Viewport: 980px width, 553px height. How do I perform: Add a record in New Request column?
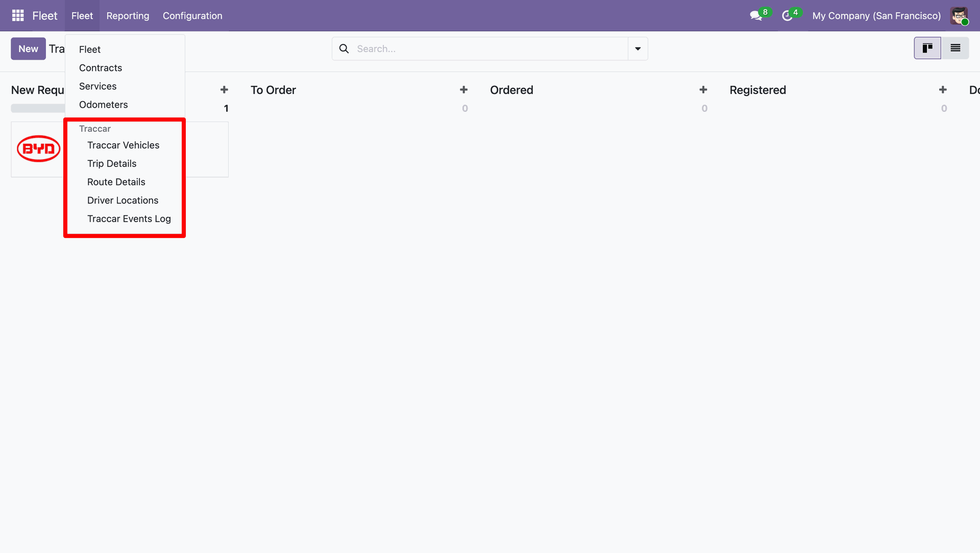point(224,90)
